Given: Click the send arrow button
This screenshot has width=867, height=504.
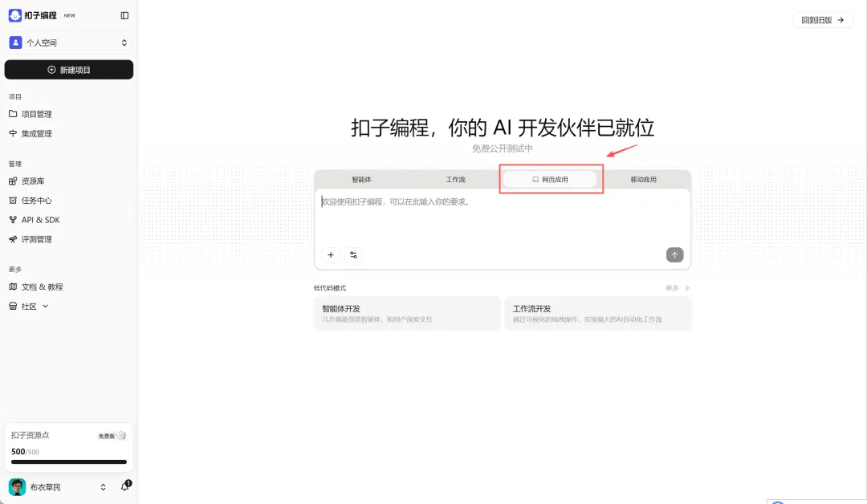Looking at the screenshot, I should [x=674, y=254].
